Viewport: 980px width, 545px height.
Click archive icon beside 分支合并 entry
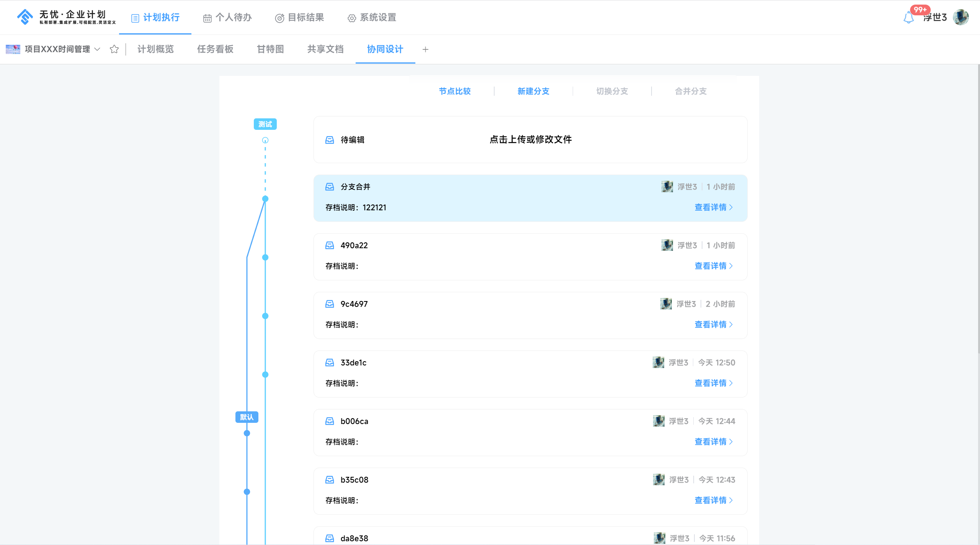(x=330, y=187)
